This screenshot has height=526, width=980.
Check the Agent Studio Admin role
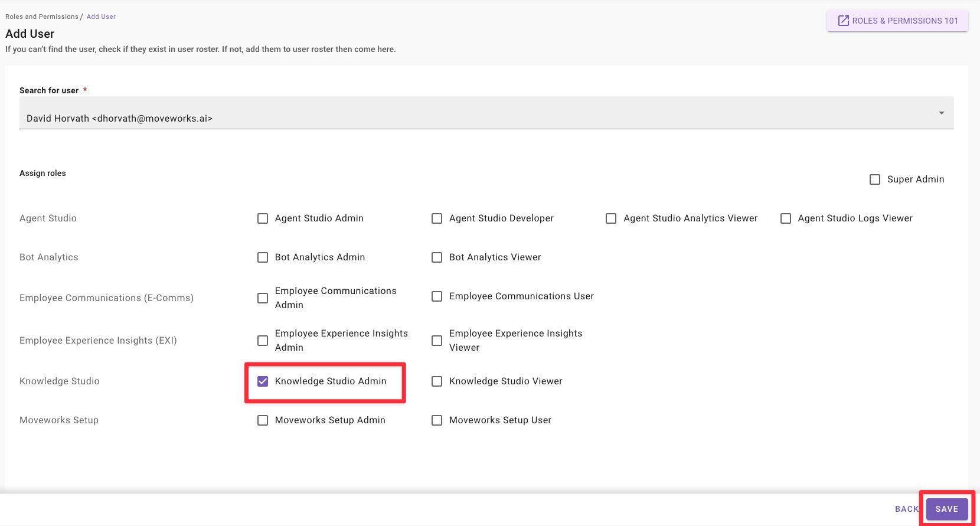point(263,218)
